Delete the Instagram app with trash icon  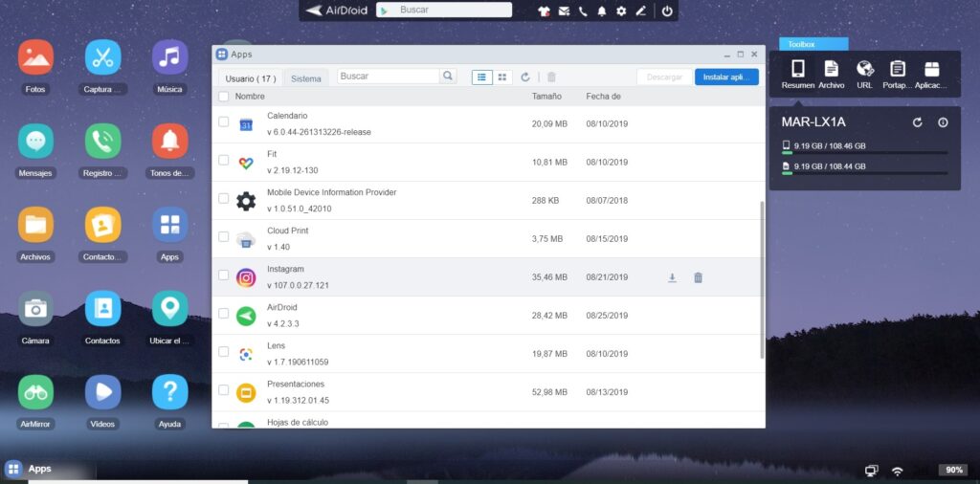[698, 278]
